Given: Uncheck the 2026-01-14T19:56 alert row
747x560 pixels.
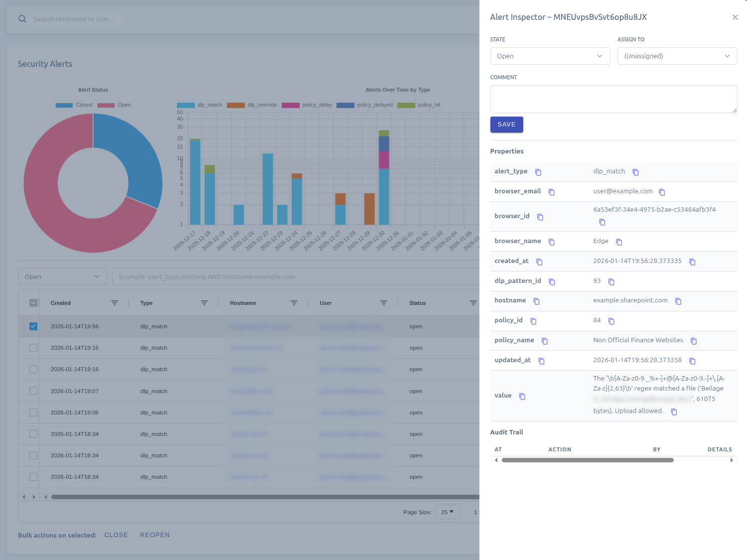Looking at the screenshot, I should pos(33,326).
